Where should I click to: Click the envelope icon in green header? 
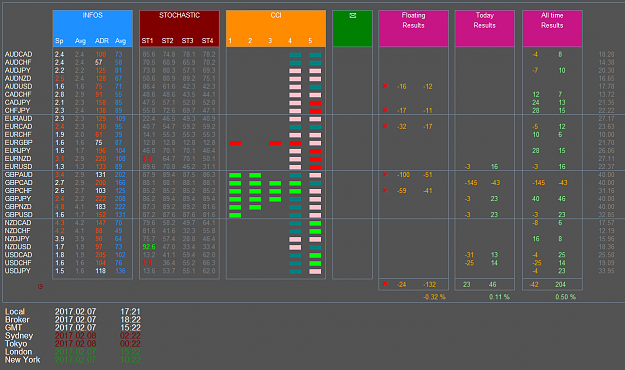click(x=352, y=15)
